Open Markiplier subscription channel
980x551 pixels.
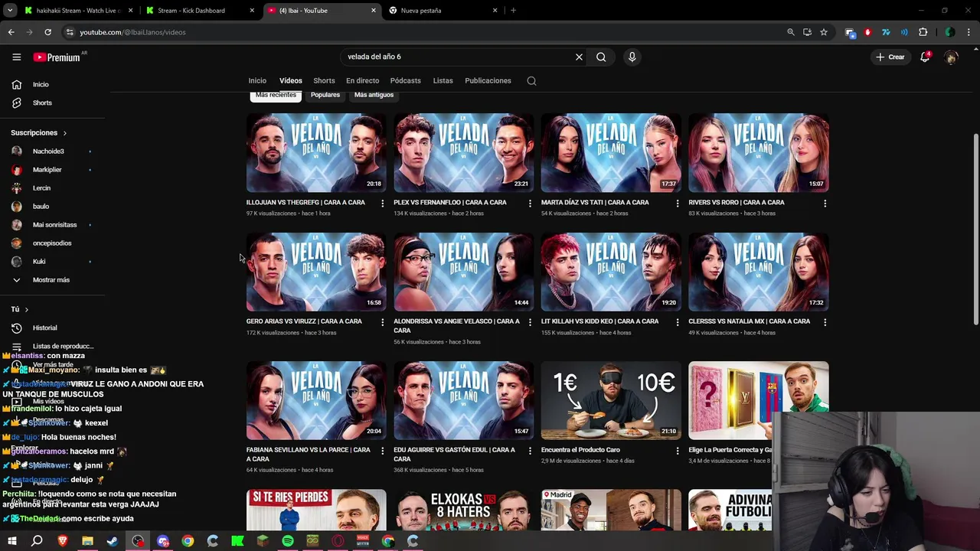[x=52, y=170]
